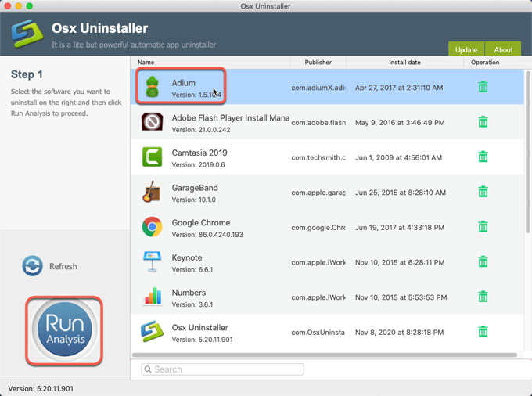Select the Adium app icon
The height and width of the screenshot is (396, 532).
[x=152, y=87]
